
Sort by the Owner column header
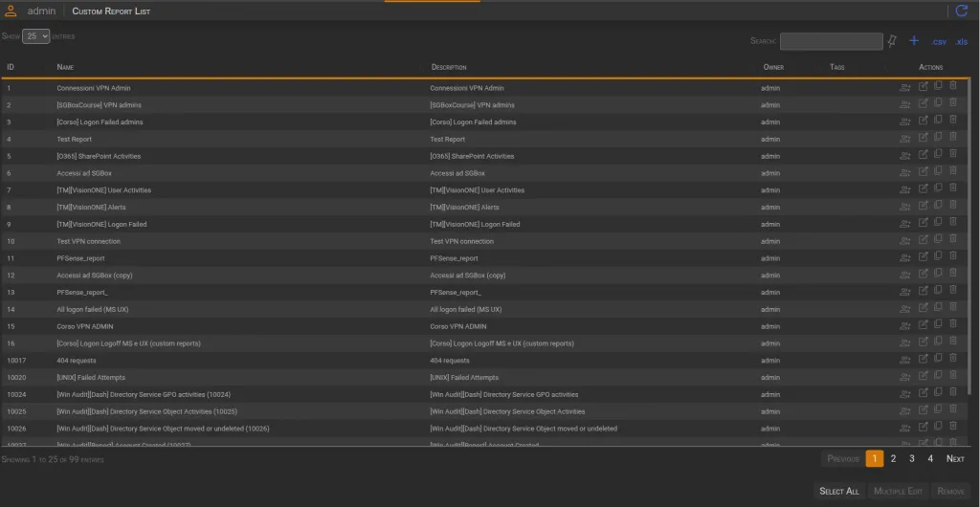point(773,67)
